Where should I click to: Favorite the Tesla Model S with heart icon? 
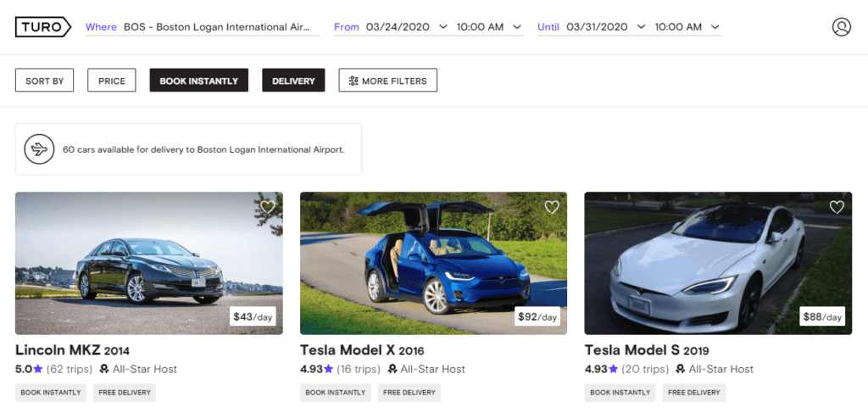[x=837, y=207]
